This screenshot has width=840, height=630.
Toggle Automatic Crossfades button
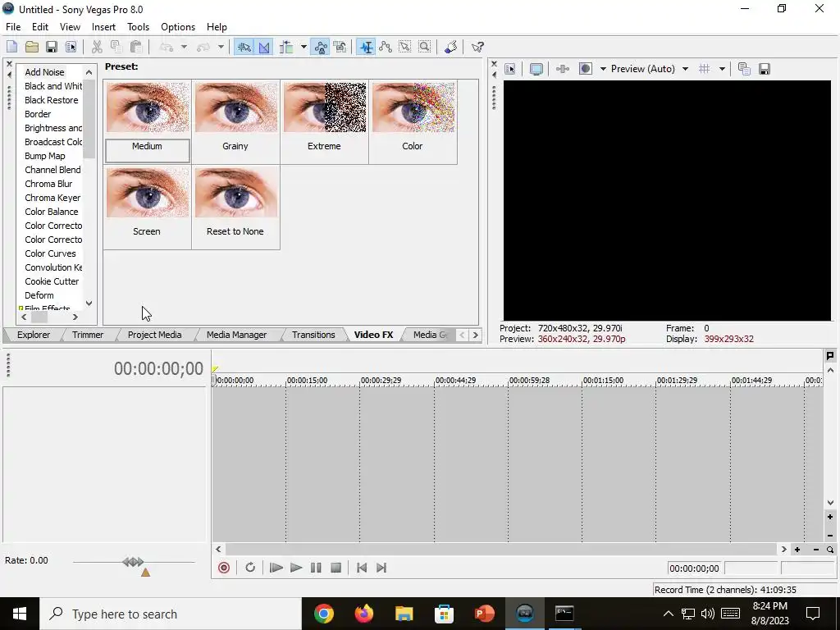click(263, 47)
